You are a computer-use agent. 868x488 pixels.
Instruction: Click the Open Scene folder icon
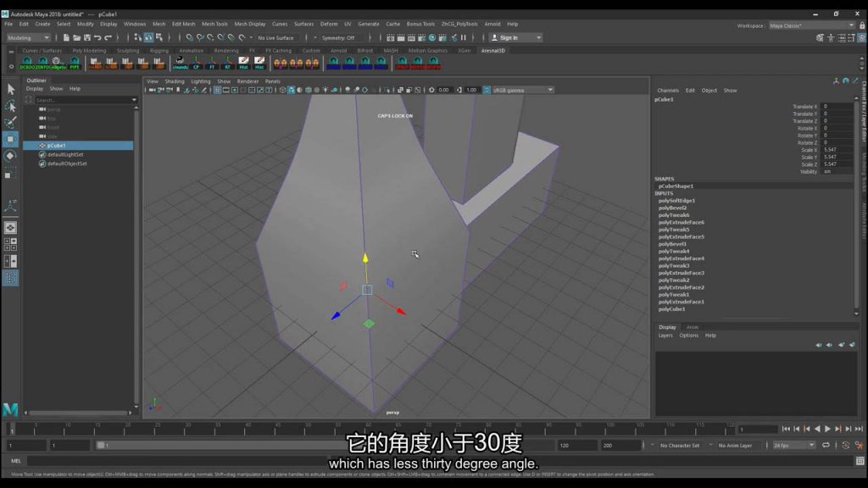[x=76, y=37]
